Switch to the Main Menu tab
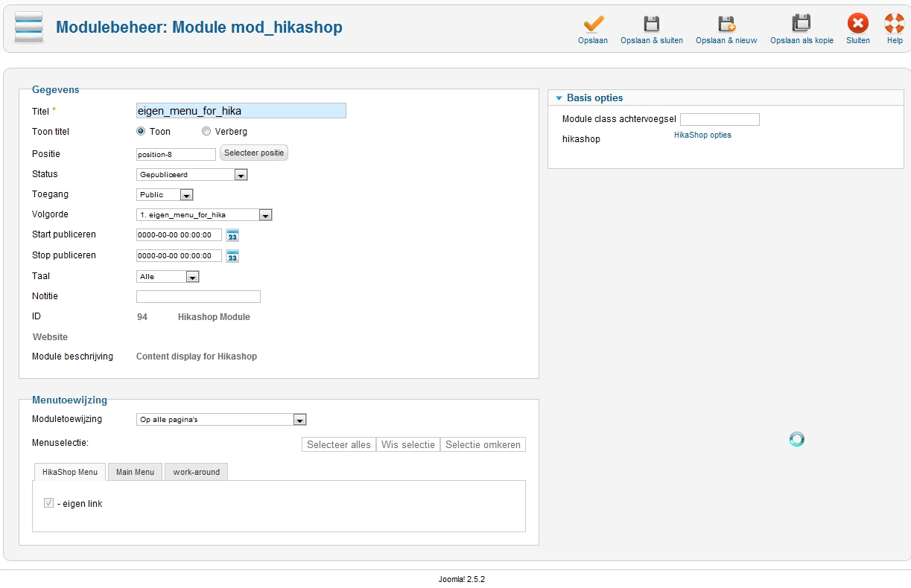This screenshot has width=911, height=588. coord(135,472)
